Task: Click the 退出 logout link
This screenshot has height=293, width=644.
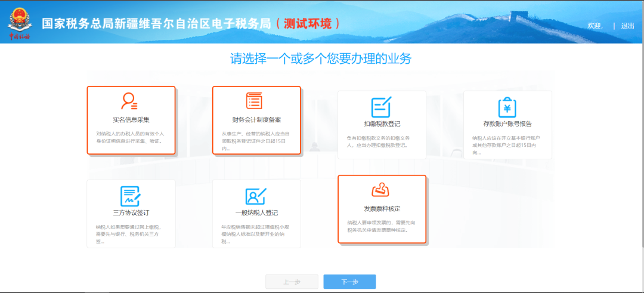Action: pos(627,26)
